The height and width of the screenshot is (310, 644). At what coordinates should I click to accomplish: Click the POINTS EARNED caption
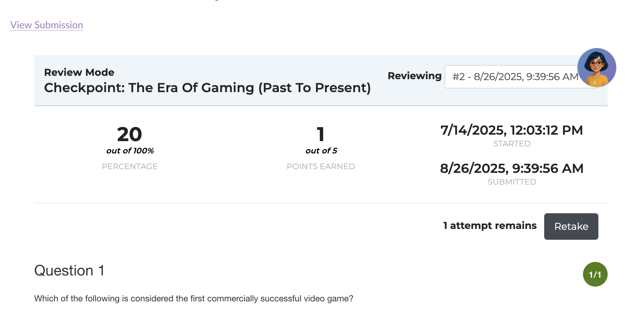click(321, 166)
